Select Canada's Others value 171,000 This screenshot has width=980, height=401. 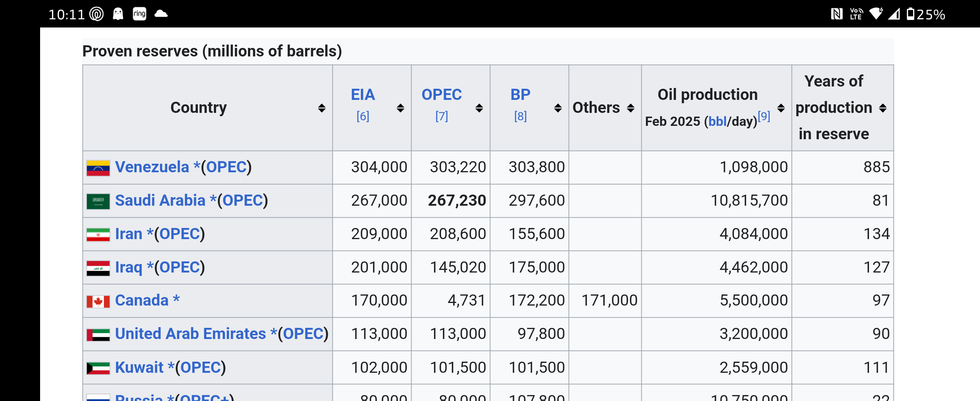(609, 300)
